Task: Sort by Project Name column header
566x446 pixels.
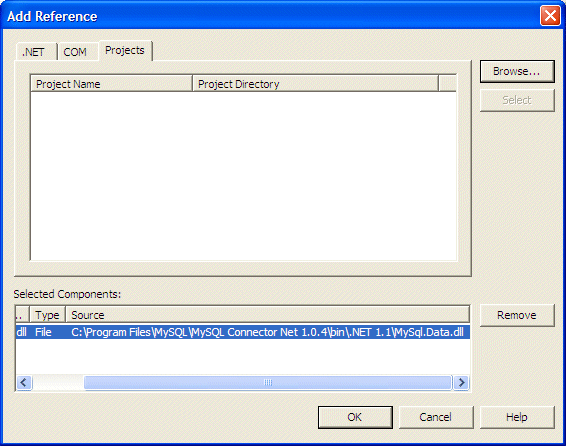Action: pos(112,84)
